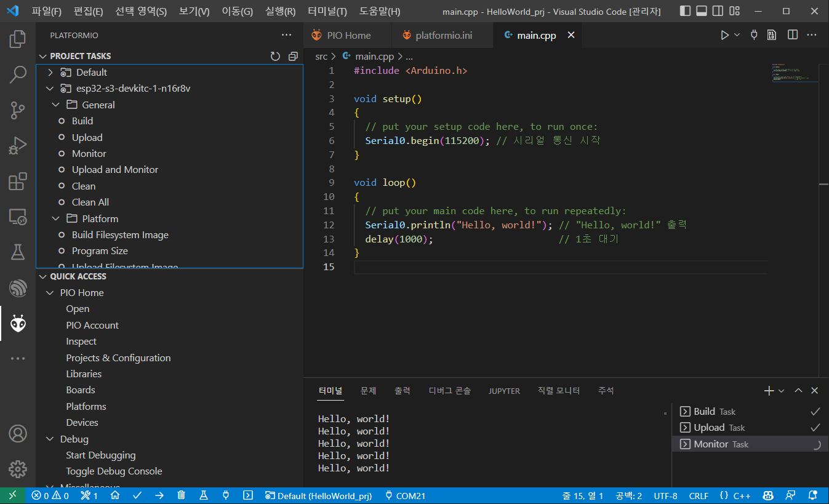Open the Testing flask view
Screen dimensions: 829x504
18,252
